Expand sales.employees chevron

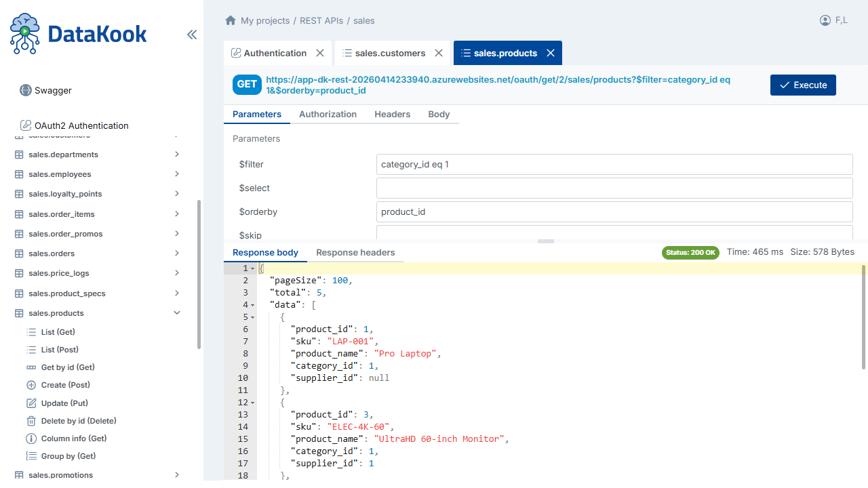pos(177,174)
